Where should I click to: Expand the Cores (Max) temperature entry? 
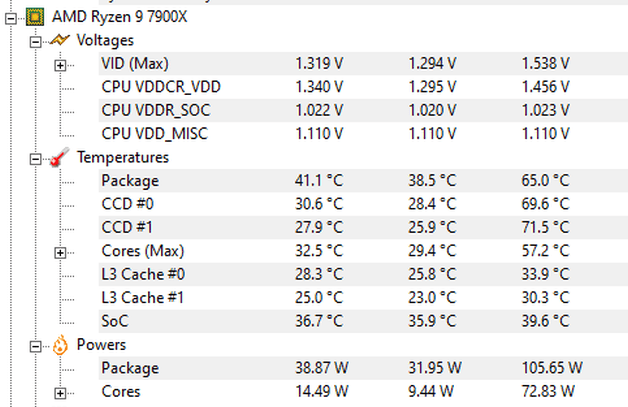[60, 251]
